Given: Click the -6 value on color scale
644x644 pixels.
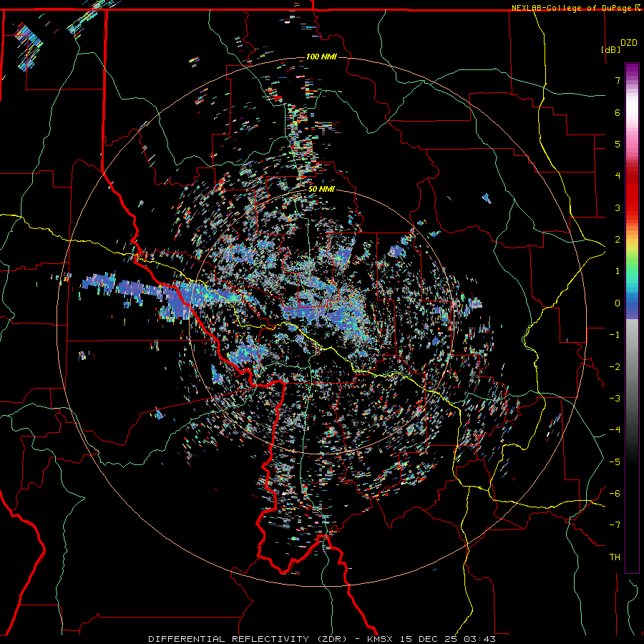Looking at the screenshot, I should [615, 494].
